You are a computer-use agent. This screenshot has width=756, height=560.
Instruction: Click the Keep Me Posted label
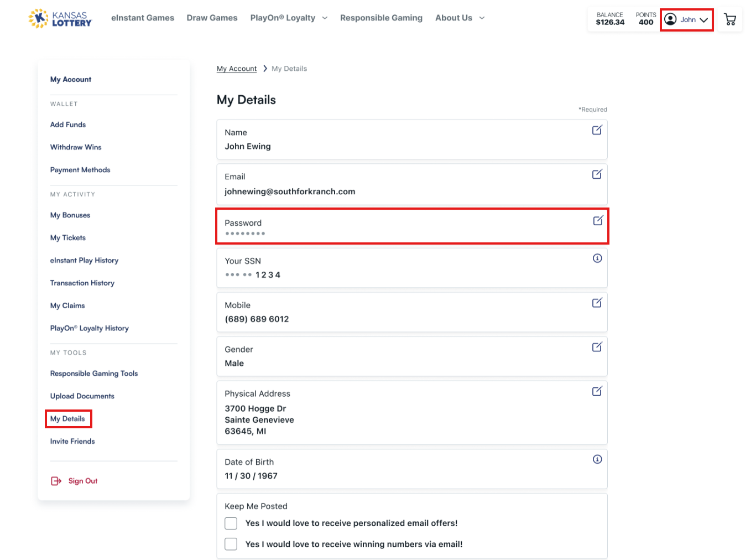pyautogui.click(x=256, y=506)
